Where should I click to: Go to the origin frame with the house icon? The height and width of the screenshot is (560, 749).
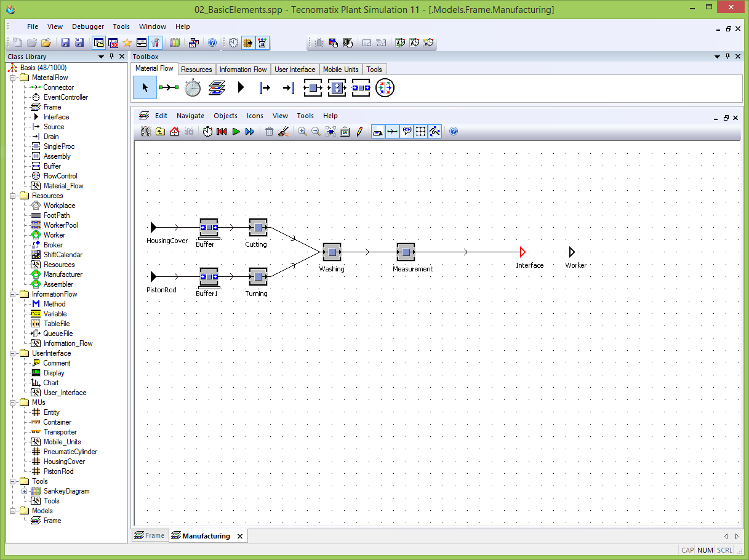pyautogui.click(x=174, y=131)
